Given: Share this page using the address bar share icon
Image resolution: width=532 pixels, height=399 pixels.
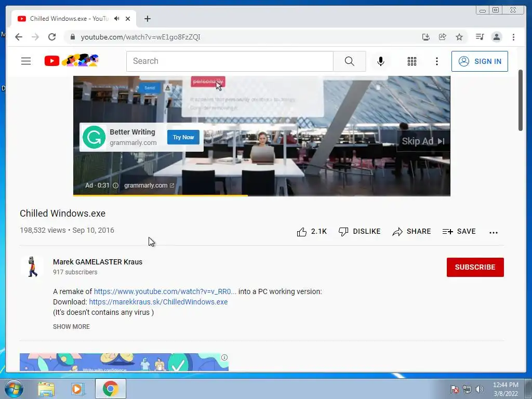Looking at the screenshot, I should (443, 37).
